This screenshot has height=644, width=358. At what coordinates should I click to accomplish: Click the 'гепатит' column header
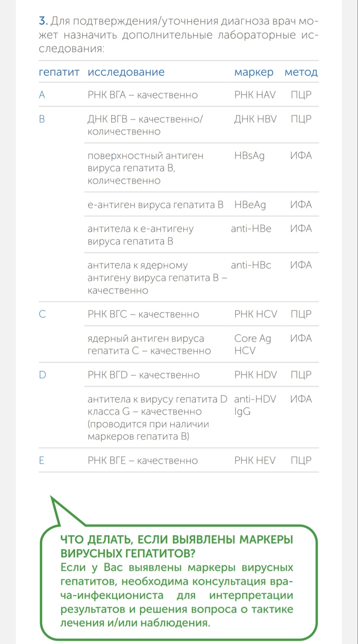pos(59,72)
